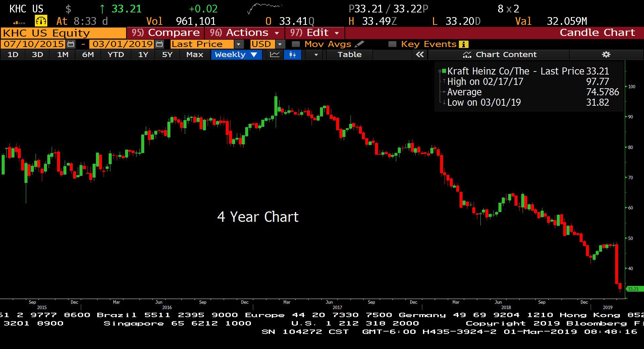Click the 'Low on 03/01/19' legend row
The image size is (644, 349).
tap(484, 102)
